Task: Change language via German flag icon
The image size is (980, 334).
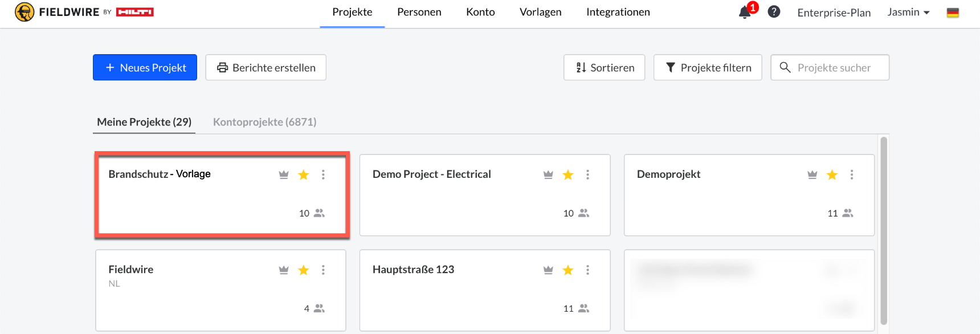Action: 953,13
